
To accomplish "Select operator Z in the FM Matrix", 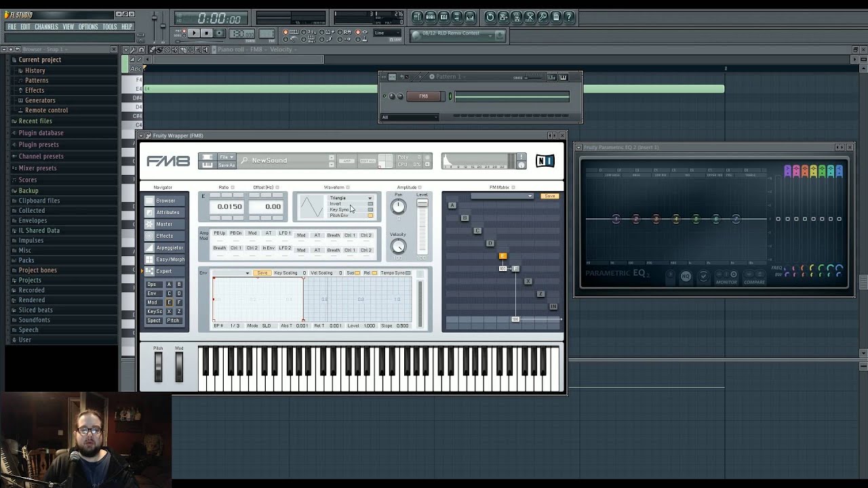I will [540, 294].
